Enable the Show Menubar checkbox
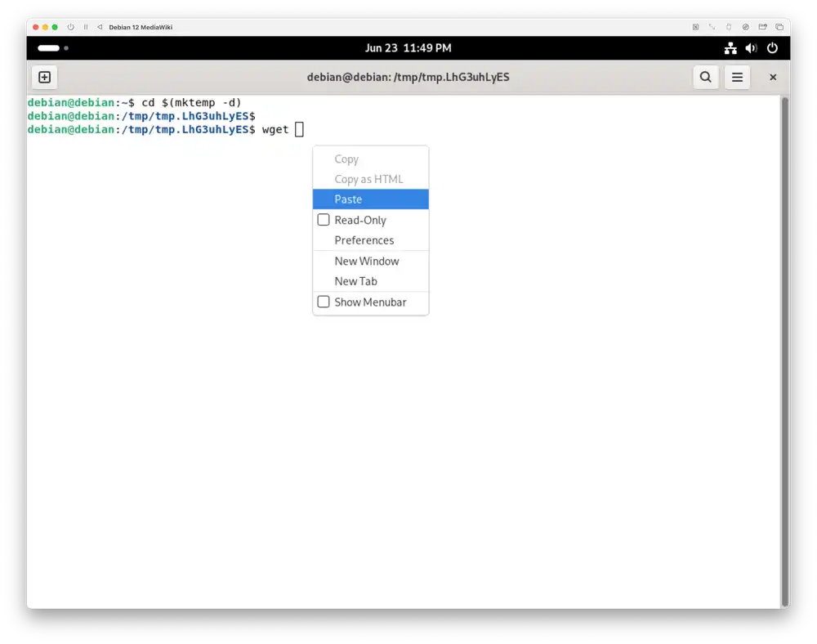The image size is (817, 644). [324, 302]
